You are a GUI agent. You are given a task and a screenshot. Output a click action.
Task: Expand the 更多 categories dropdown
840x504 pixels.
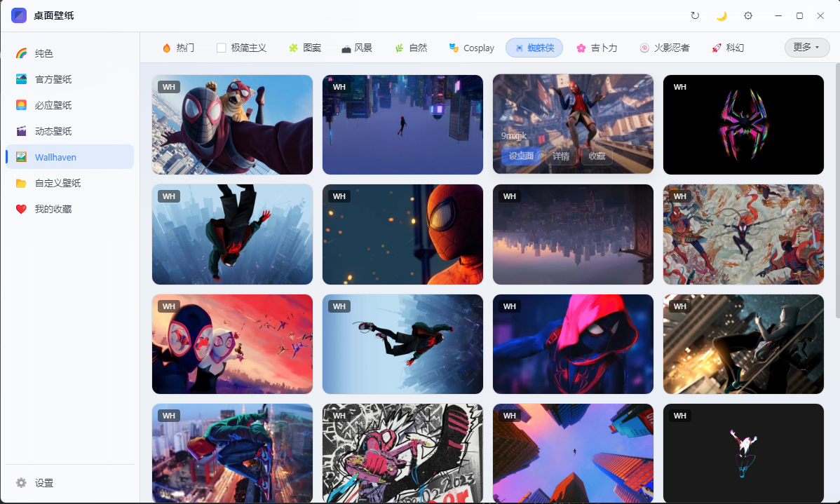click(807, 47)
